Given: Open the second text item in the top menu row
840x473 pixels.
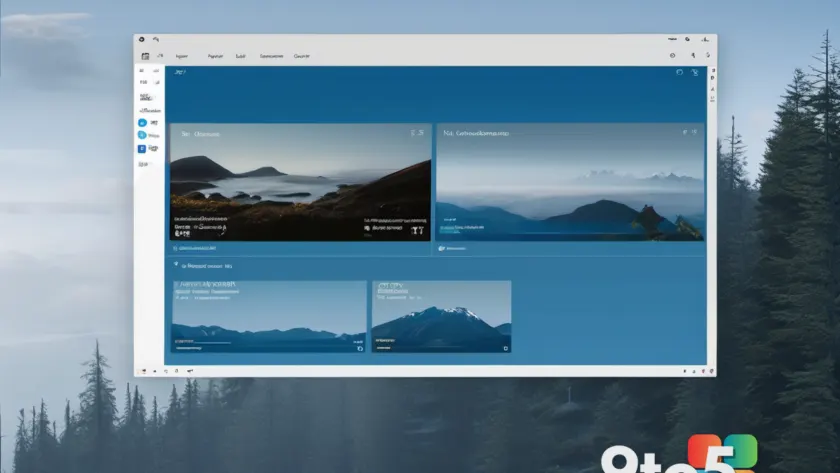Looking at the screenshot, I should click(215, 56).
